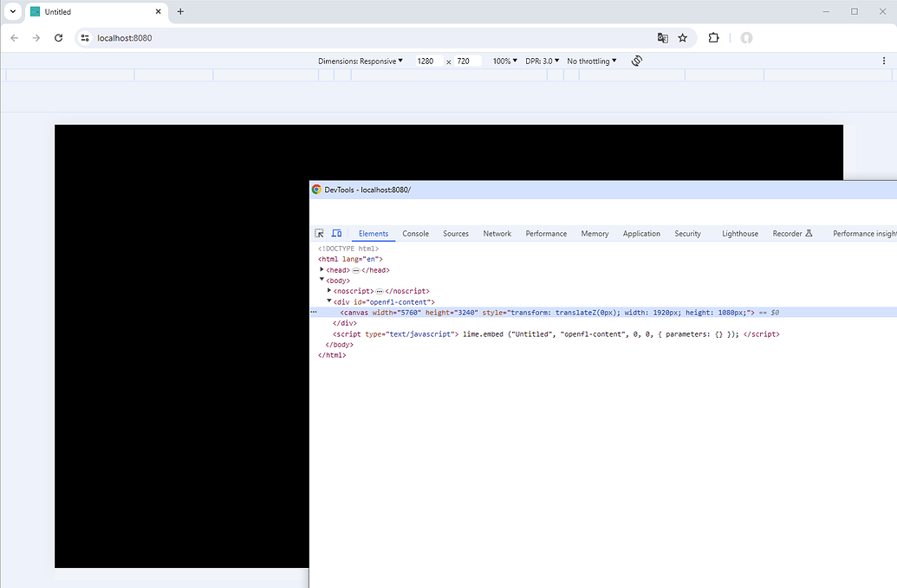Screen dimensions: 897x588
Task: Toggle the device toolbar in DevTools
Action: coord(336,233)
